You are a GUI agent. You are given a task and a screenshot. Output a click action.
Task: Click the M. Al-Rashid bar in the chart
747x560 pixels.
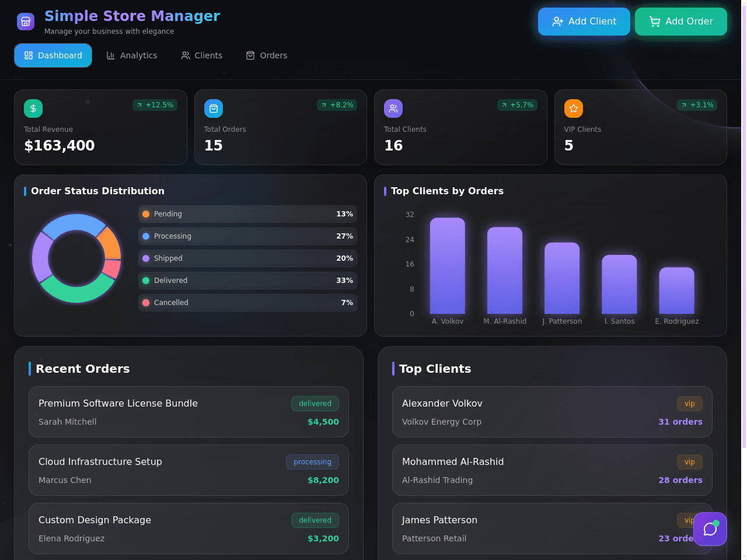point(505,271)
